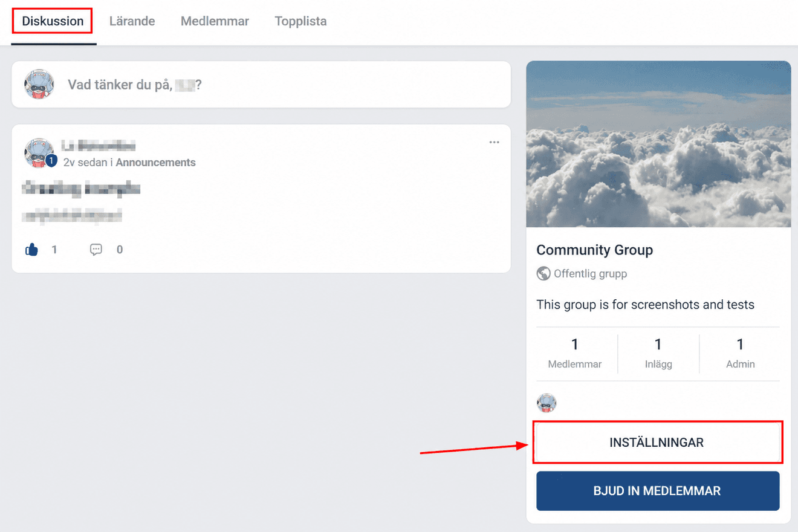Switch to the Diskussion tab
The image size is (798, 532).
coord(53,21)
